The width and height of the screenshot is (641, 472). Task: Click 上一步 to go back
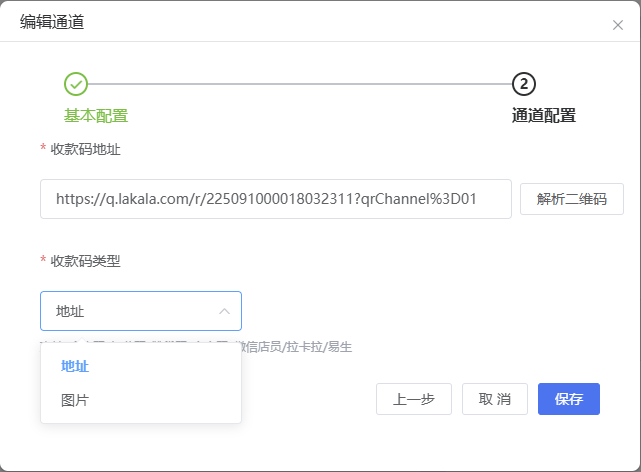pyautogui.click(x=413, y=399)
